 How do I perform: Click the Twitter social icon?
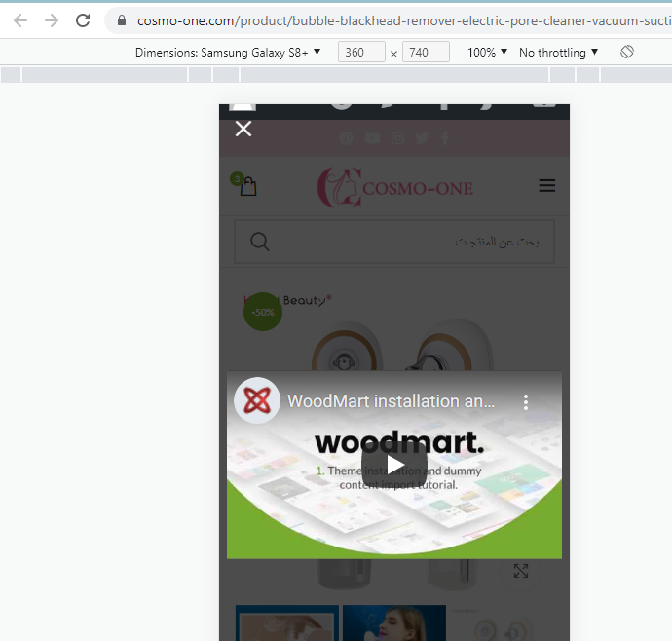(422, 138)
